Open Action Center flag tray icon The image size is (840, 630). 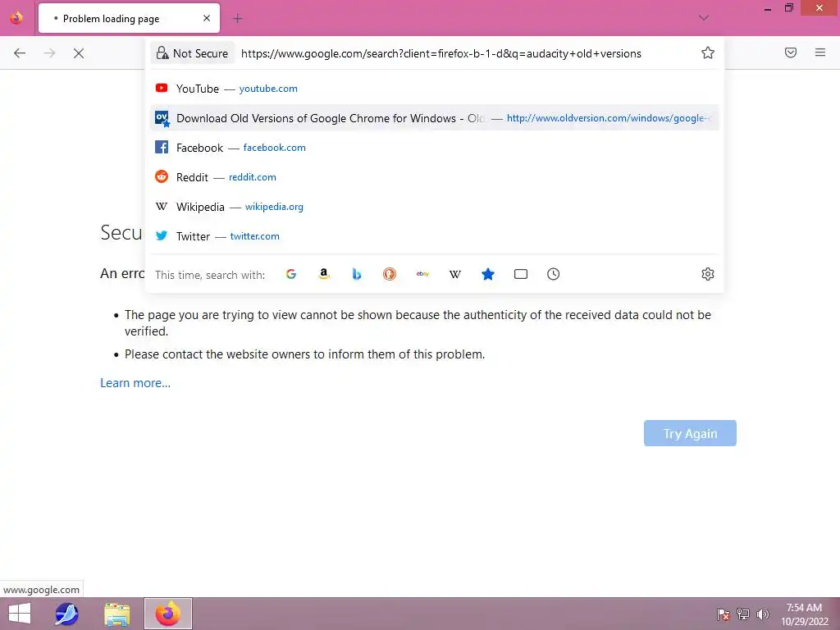coord(723,614)
